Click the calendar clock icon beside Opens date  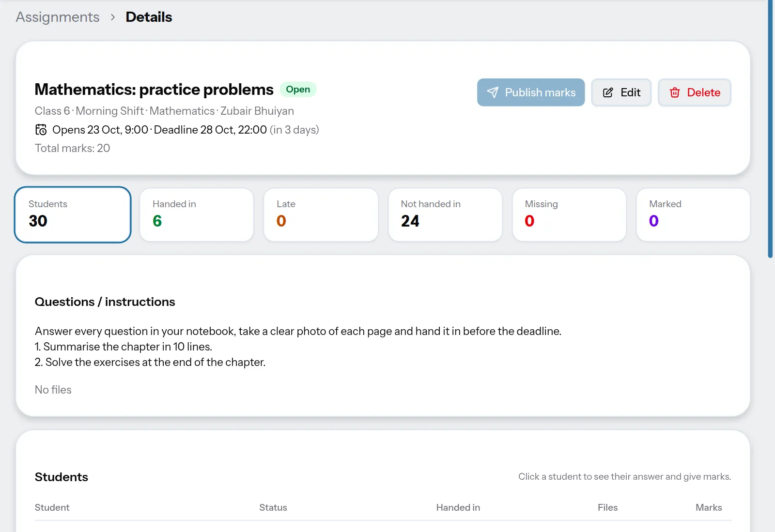click(41, 130)
